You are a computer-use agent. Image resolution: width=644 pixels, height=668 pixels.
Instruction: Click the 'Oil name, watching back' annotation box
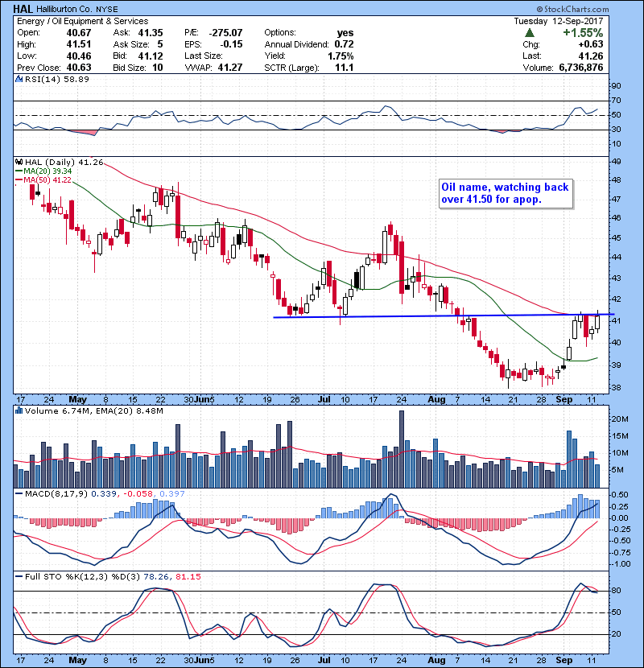click(506, 193)
